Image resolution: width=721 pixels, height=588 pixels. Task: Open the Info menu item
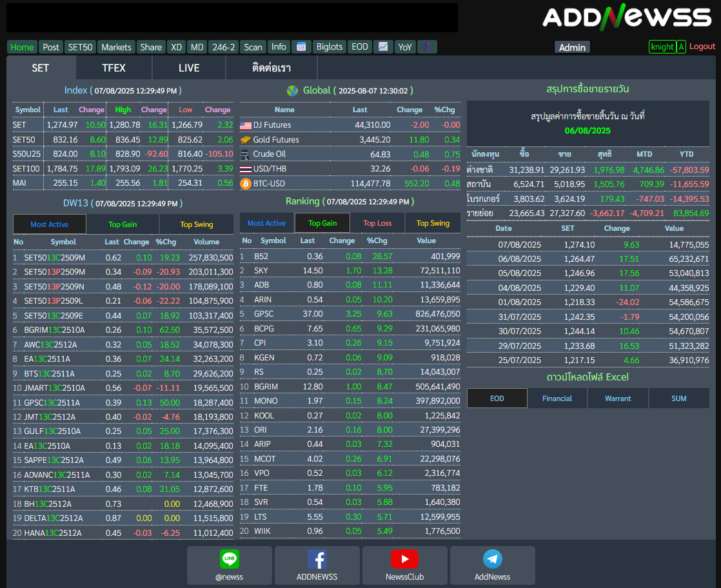(279, 47)
